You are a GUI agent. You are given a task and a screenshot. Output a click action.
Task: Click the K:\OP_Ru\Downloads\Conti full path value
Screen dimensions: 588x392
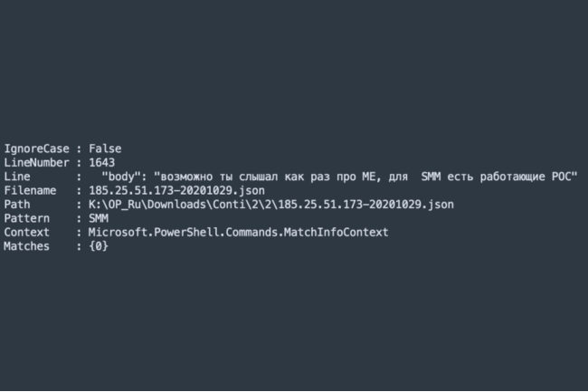tap(271, 205)
